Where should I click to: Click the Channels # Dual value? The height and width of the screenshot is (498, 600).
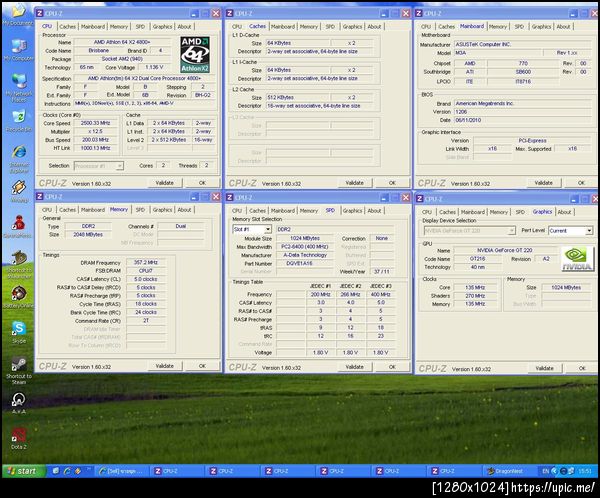tap(181, 226)
